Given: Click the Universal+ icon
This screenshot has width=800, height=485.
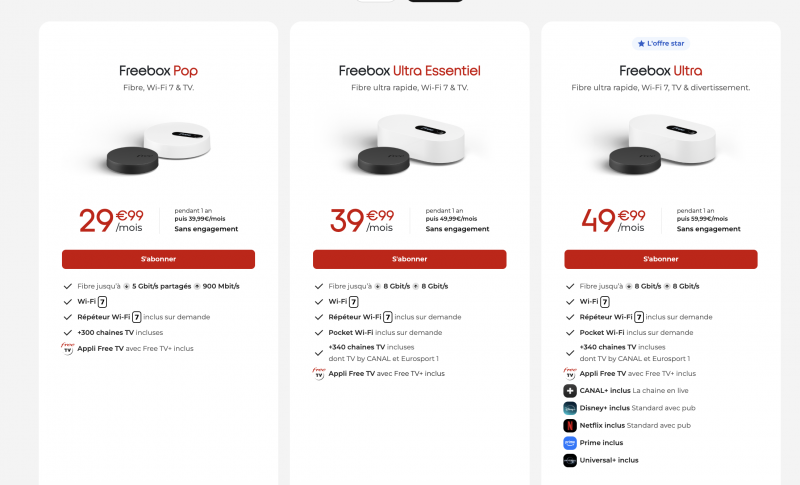Looking at the screenshot, I should click(570, 460).
